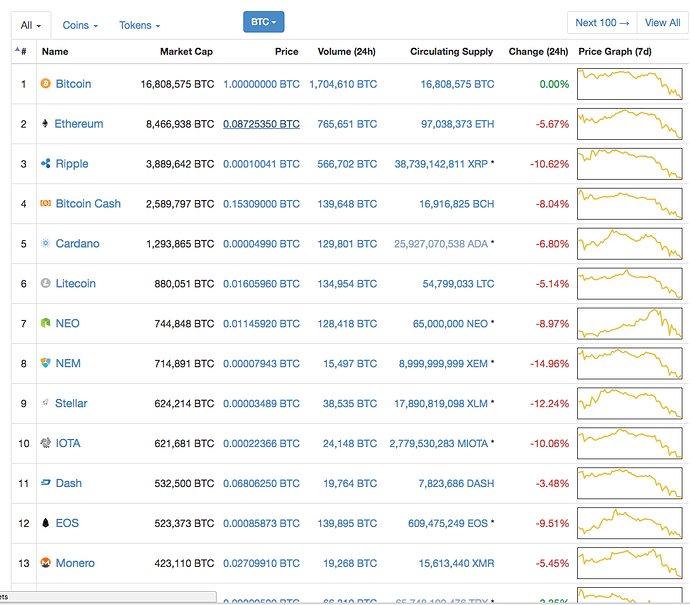690x605 pixels.
Task: Open the Dash coin page link
Action: [x=69, y=483]
